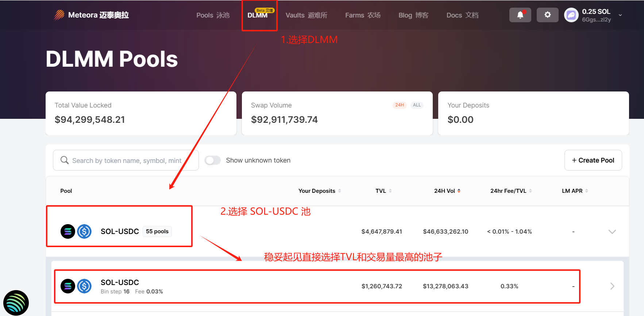This screenshot has height=316, width=644.
Task: Focus the token search field
Action: 126,160
